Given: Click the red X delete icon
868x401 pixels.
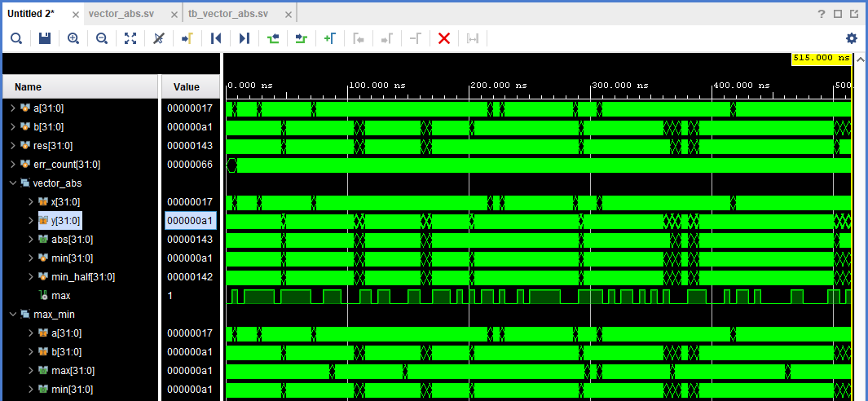Looking at the screenshot, I should (444, 38).
